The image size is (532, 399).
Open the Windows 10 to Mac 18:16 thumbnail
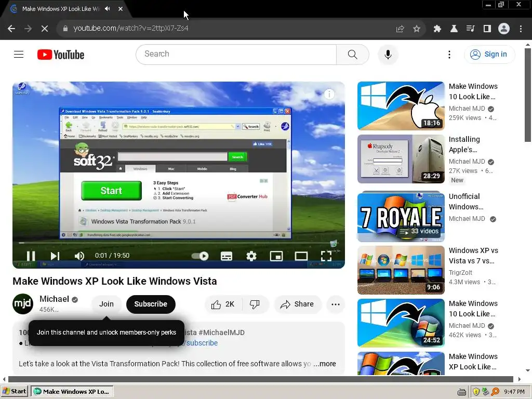tap(401, 106)
